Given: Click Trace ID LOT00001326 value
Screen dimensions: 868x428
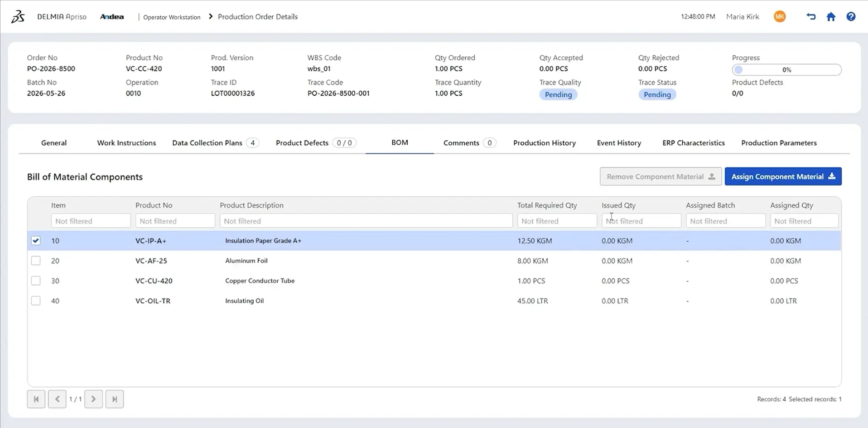Looking at the screenshot, I should pos(233,93).
